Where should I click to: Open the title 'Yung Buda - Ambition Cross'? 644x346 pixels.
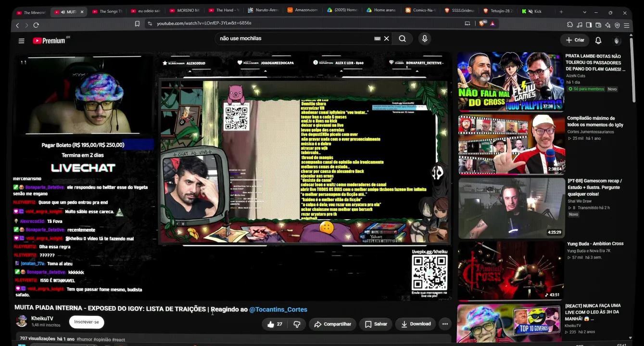595,244
